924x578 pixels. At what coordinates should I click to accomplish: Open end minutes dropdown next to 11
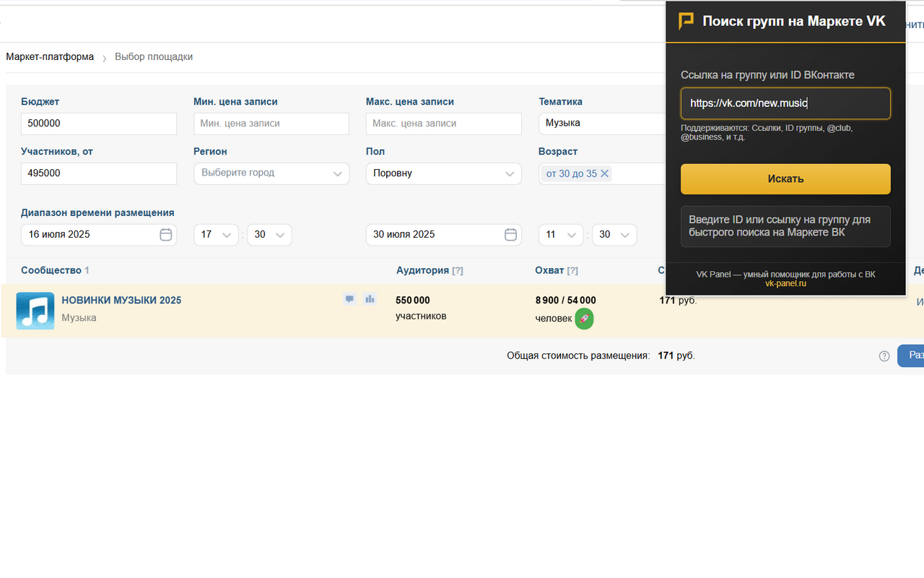tap(614, 235)
